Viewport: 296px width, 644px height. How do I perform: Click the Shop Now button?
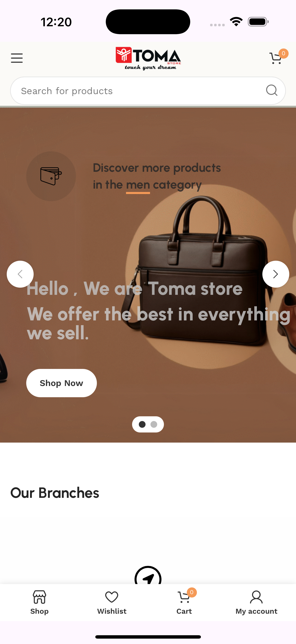click(61, 383)
